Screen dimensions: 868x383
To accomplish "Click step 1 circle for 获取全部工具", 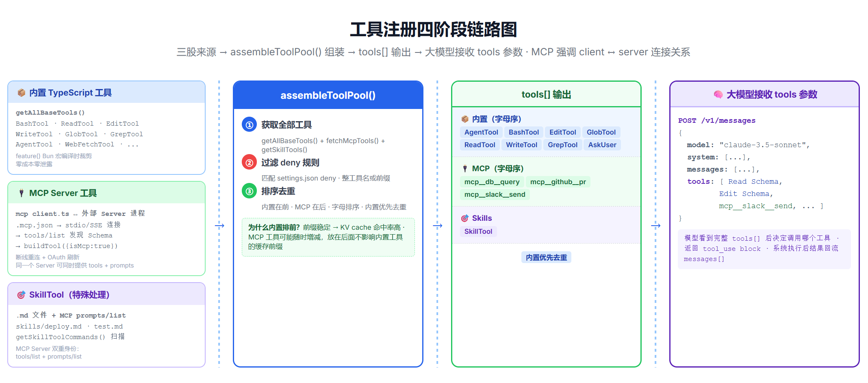I will pyautogui.click(x=249, y=125).
